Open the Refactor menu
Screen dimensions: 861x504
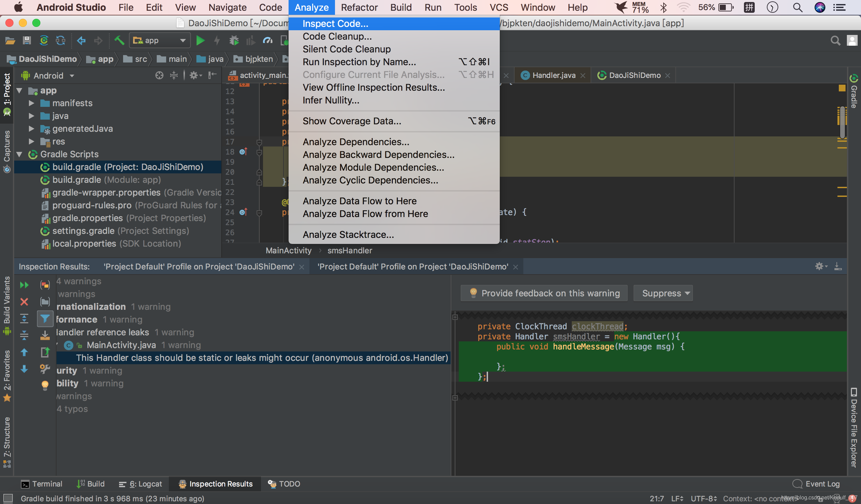tap(359, 7)
